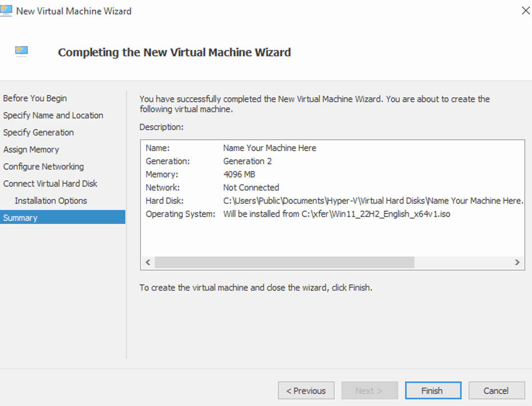The width and height of the screenshot is (532, 406).
Task: Switch to the Specify Generation step
Action: coord(38,133)
